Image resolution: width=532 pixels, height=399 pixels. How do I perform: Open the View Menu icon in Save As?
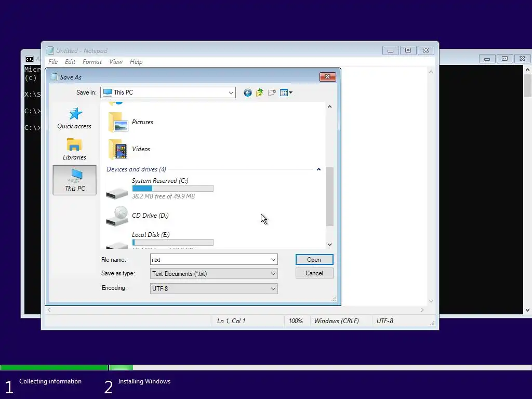coord(284,92)
